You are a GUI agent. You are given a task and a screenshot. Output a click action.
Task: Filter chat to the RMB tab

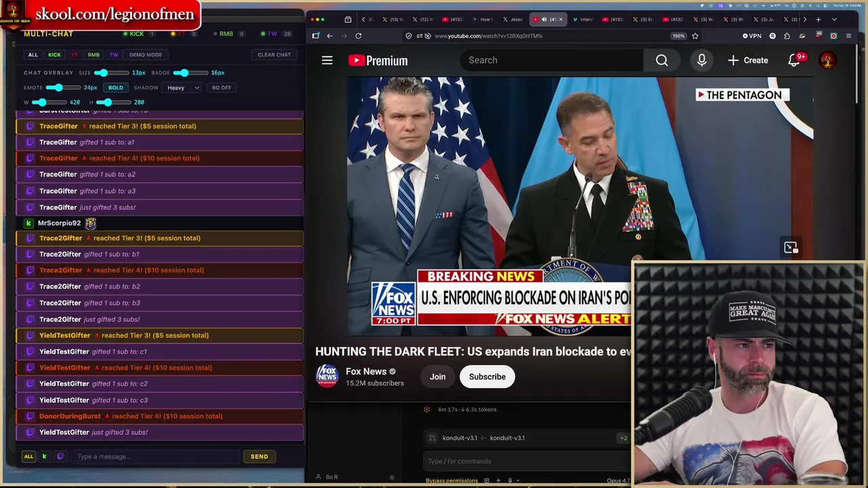coord(94,55)
